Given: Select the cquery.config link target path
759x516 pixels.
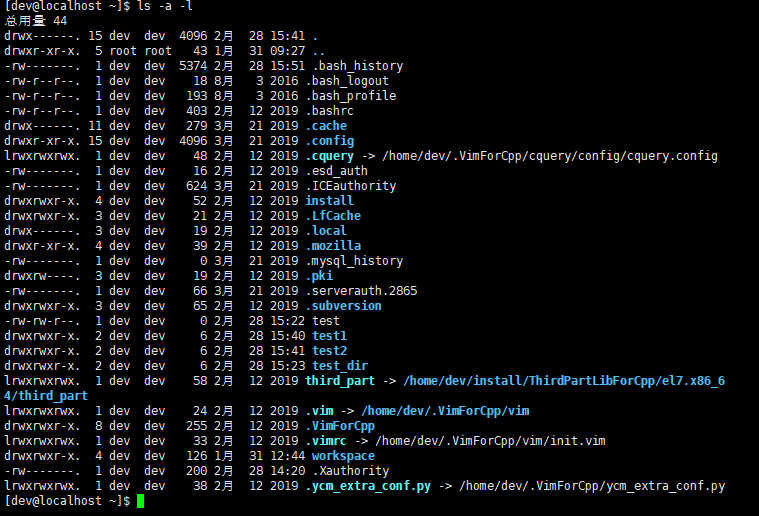Looking at the screenshot, I should pos(550,156).
